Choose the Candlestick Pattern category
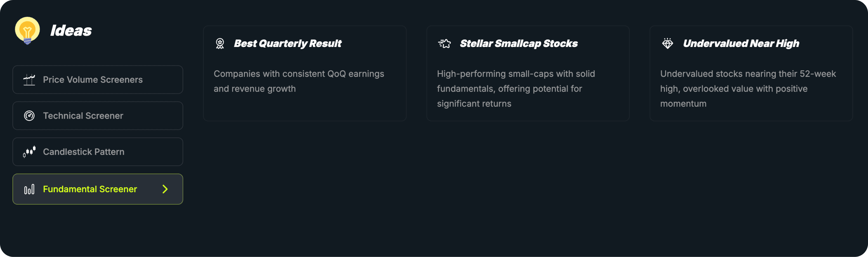Viewport: 868px width, 257px height. (x=97, y=152)
